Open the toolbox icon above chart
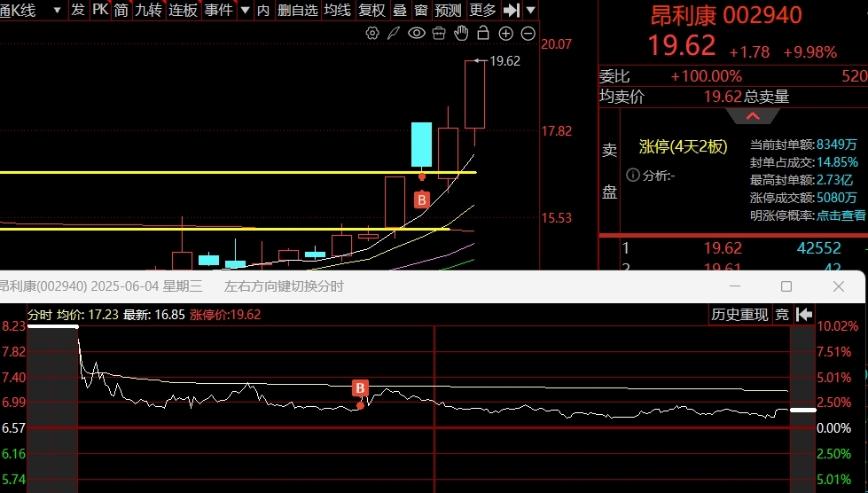 (x=439, y=33)
